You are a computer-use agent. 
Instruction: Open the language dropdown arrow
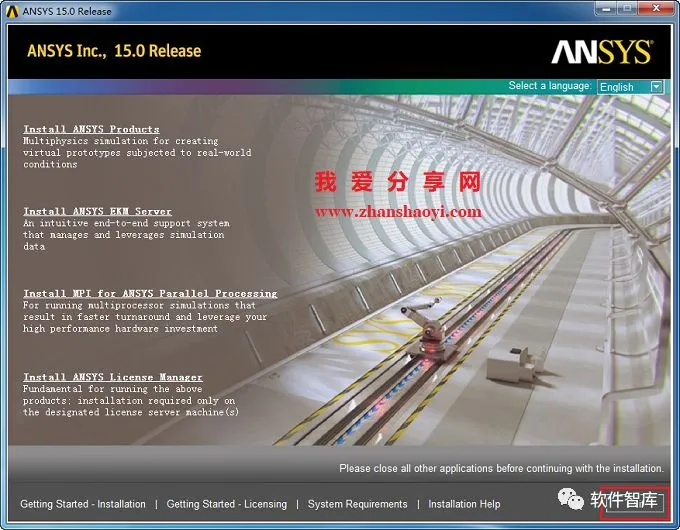(x=657, y=87)
